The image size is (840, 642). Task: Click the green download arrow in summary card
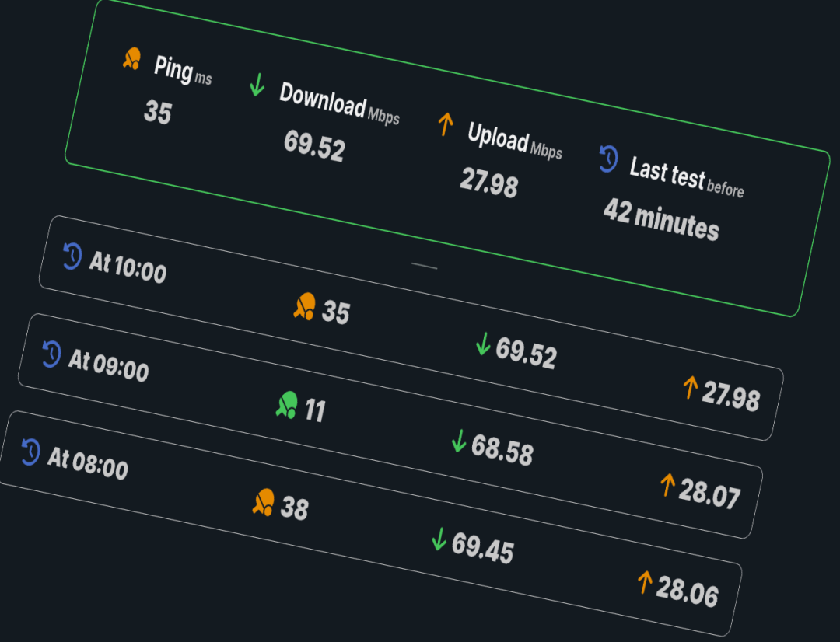tap(257, 84)
